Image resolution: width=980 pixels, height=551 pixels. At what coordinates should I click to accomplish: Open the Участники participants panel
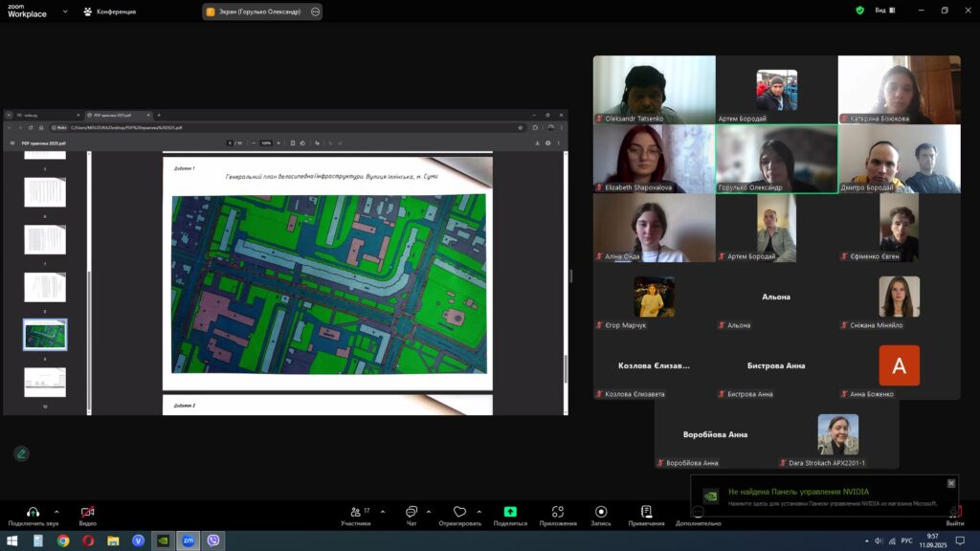[x=356, y=516]
